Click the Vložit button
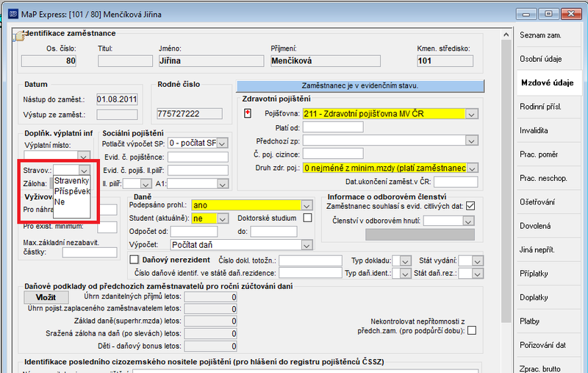This screenshot has height=373, width=588. 46,297
